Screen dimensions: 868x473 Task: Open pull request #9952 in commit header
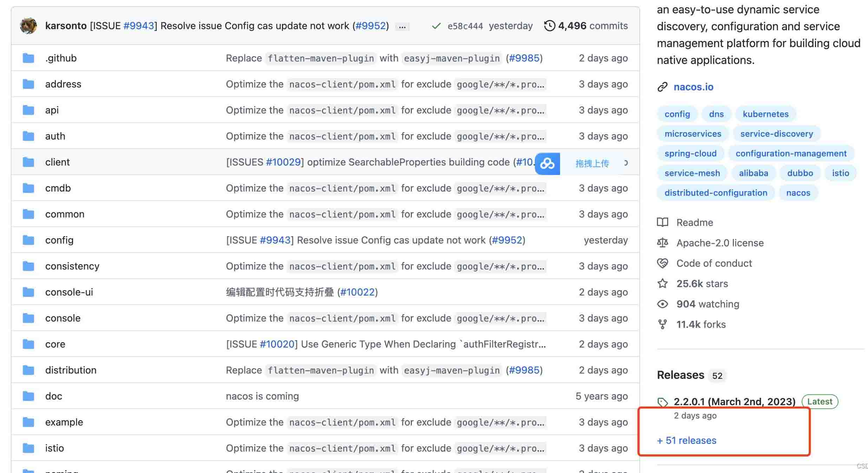click(370, 26)
